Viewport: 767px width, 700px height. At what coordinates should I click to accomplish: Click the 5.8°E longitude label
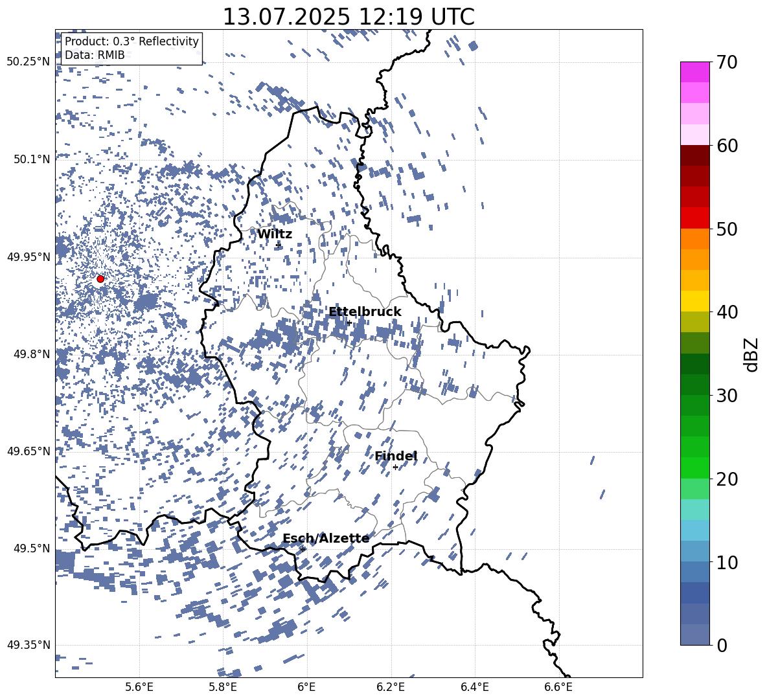223,687
